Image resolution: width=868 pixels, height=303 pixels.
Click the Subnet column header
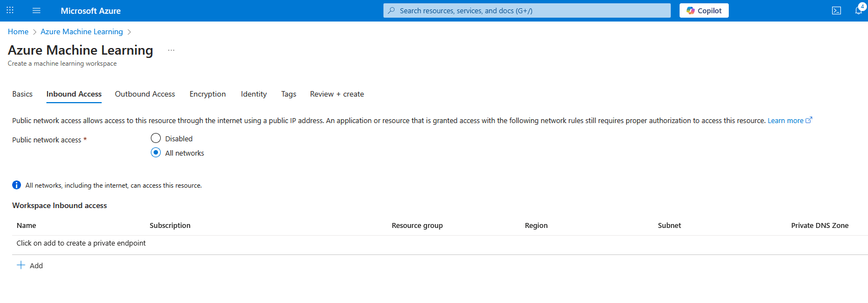coord(670,225)
